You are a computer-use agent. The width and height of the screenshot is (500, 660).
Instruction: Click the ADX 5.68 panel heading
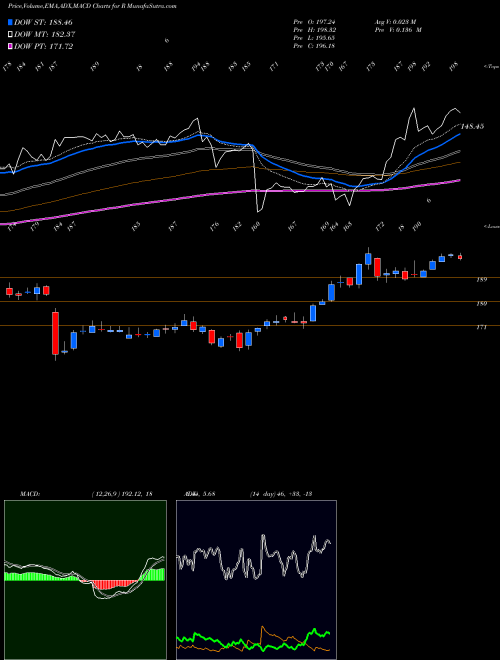pos(199,494)
